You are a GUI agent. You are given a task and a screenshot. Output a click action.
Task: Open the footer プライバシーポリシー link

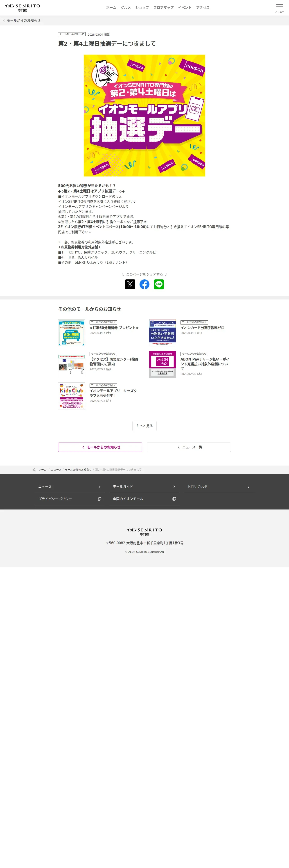tap(70, 499)
